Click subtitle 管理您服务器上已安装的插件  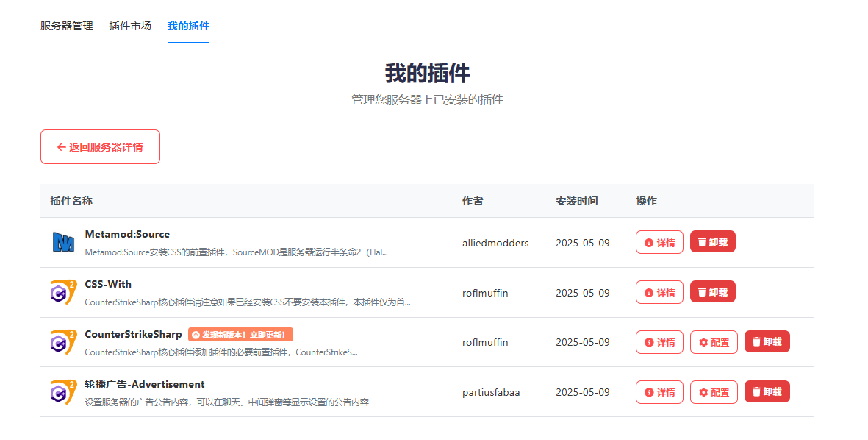pos(427,100)
